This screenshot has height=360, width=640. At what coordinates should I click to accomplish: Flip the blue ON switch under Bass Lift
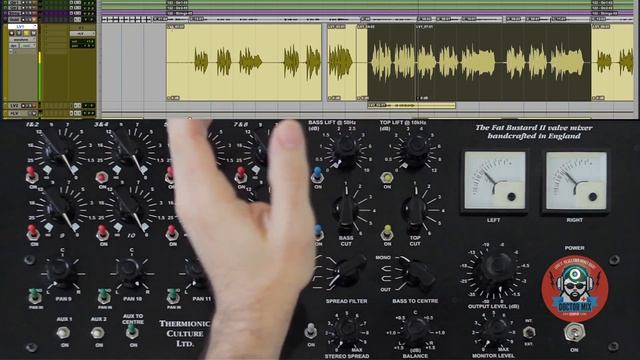(x=317, y=175)
